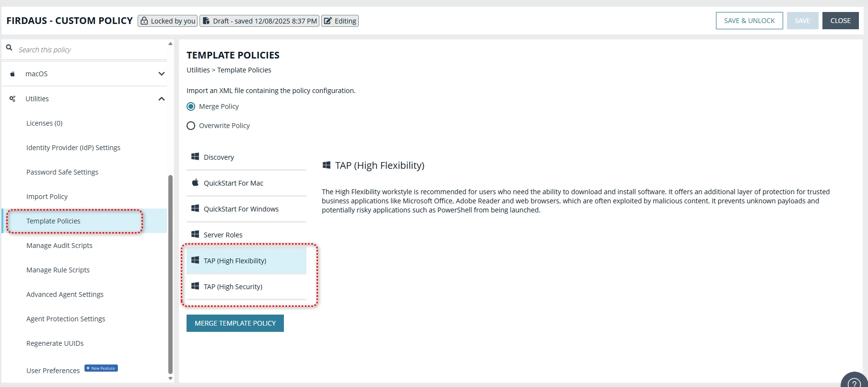Viewport: 868px width, 387px height.
Task: Open Manage Rule Scripts
Action: pos(58,270)
